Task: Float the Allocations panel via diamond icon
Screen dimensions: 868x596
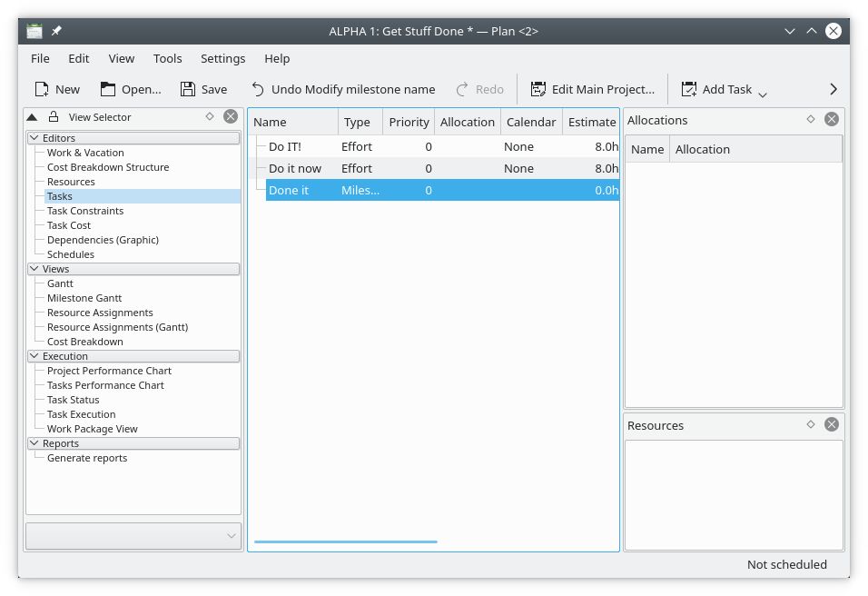Action: [x=811, y=118]
